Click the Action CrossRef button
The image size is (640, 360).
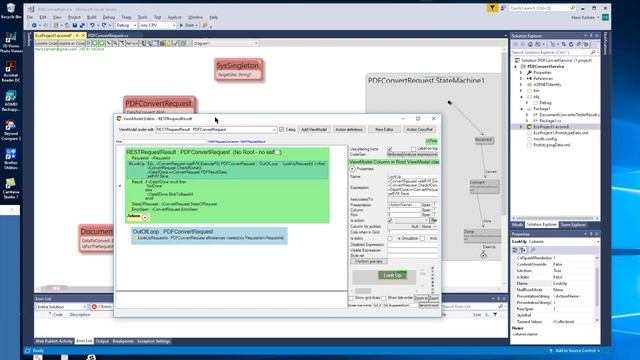420,129
